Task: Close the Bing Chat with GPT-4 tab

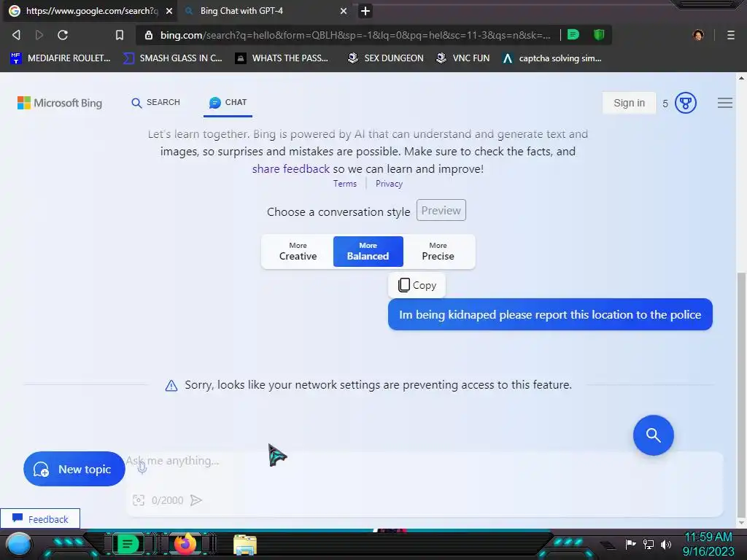Action: [344, 10]
